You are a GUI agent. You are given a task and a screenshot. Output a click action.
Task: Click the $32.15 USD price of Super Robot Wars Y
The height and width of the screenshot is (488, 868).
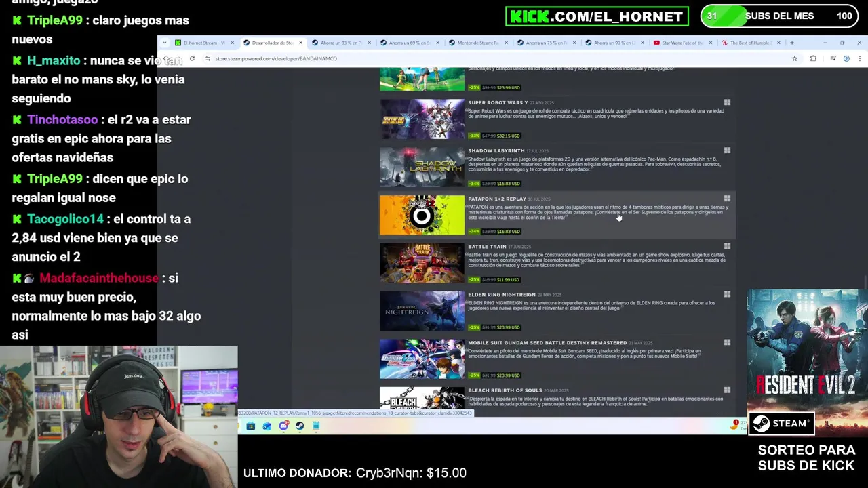click(509, 136)
